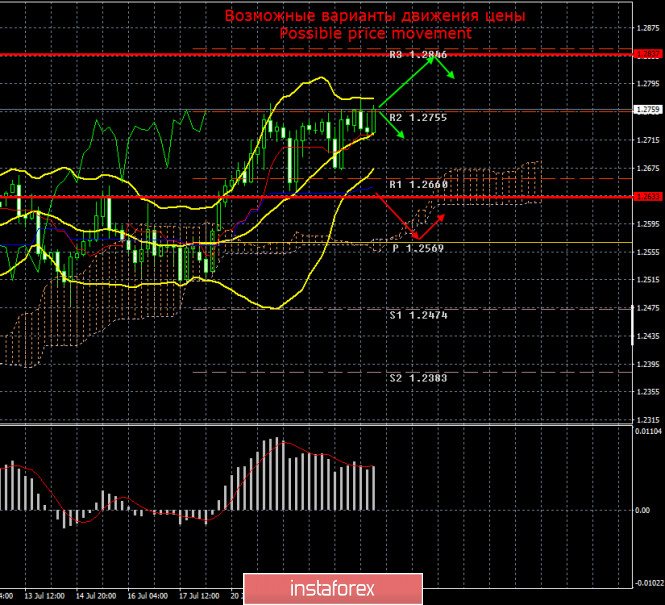Viewport: 665px width, 605px height.
Task: Select the P 1.2569 pivot label
Action: tap(418, 248)
